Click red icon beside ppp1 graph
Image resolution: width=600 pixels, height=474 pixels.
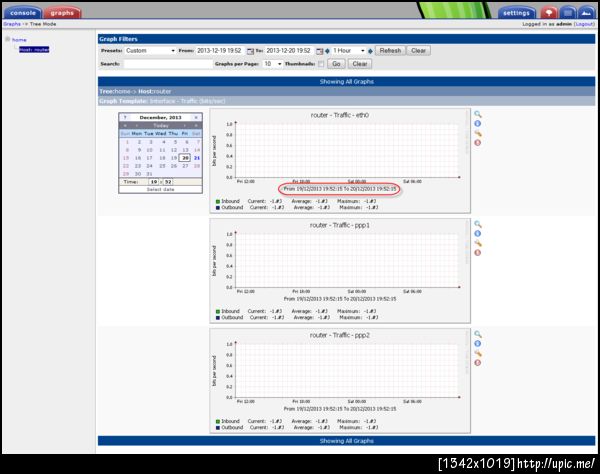(x=478, y=252)
